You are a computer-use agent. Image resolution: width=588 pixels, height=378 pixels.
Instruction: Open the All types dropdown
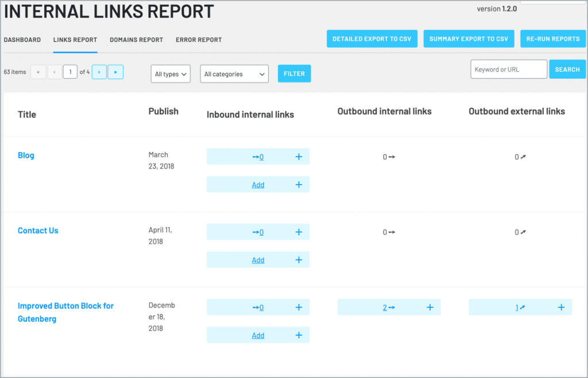[x=171, y=74]
